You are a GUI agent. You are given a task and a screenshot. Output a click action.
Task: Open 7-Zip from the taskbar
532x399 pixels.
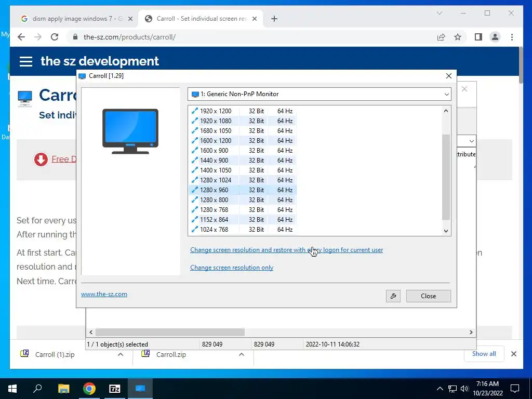tap(115, 389)
